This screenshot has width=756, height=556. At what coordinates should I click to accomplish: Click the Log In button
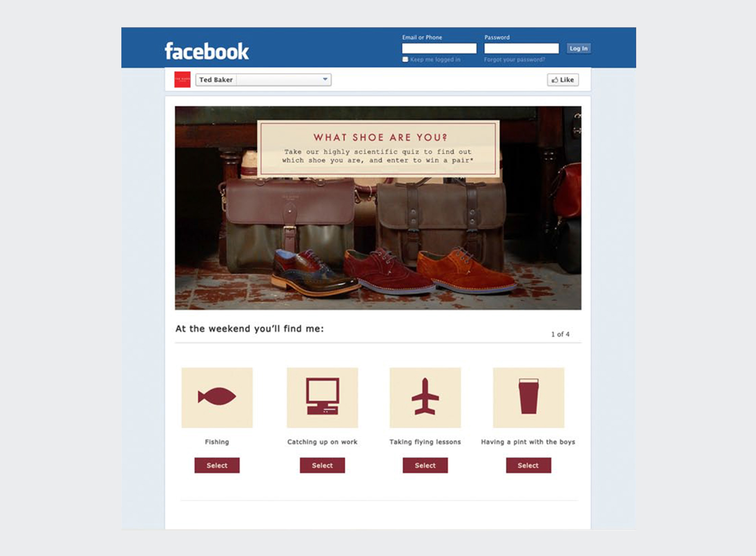pyautogui.click(x=579, y=48)
